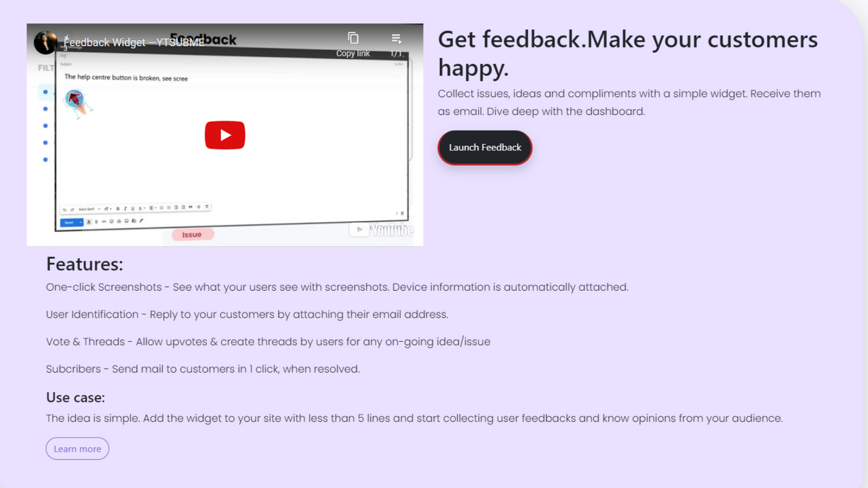This screenshot has width=868, height=488.
Task: Click the remove formatting icon
Action: click(x=205, y=207)
